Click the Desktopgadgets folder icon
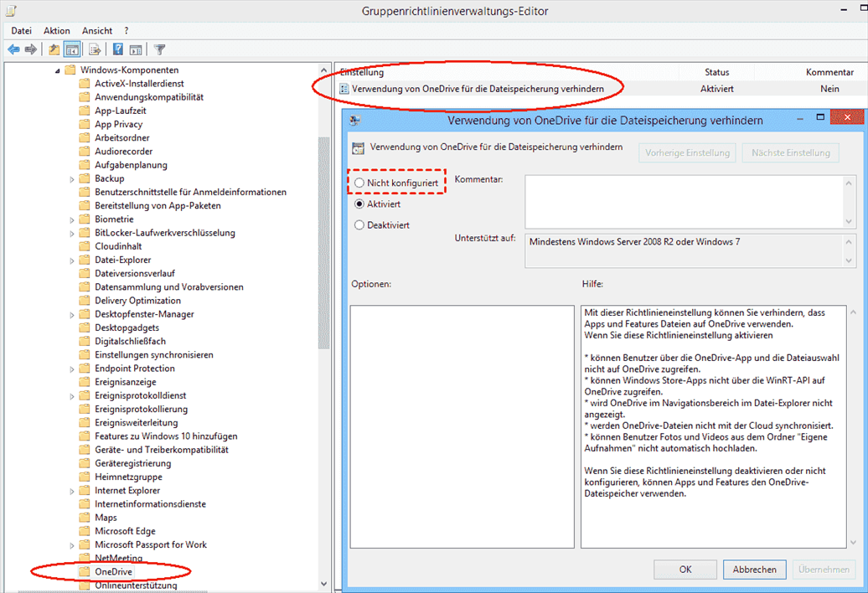The height and width of the screenshot is (593, 868). [x=84, y=327]
